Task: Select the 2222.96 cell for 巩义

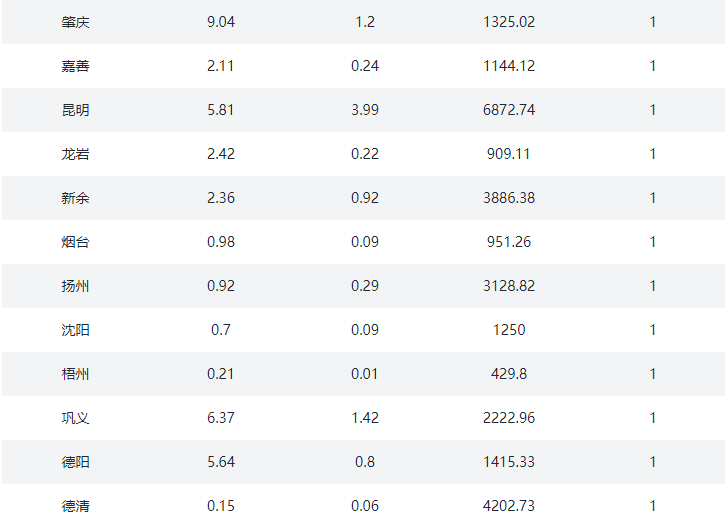Action: tap(509, 418)
